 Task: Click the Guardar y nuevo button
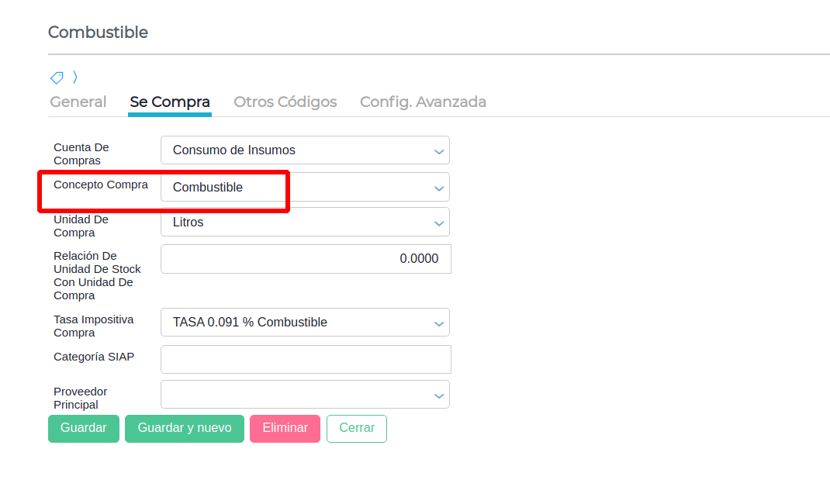(x=185, y=429)
